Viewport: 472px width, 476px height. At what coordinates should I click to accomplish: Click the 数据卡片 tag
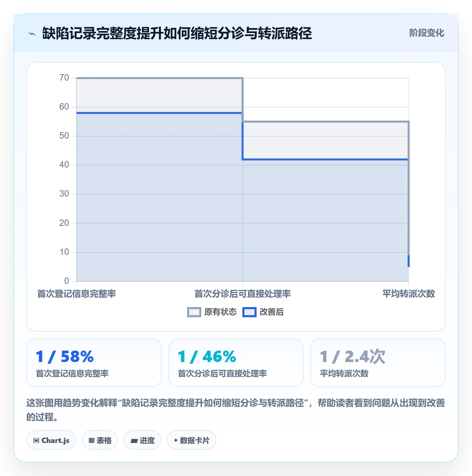[x=191, y=440]
